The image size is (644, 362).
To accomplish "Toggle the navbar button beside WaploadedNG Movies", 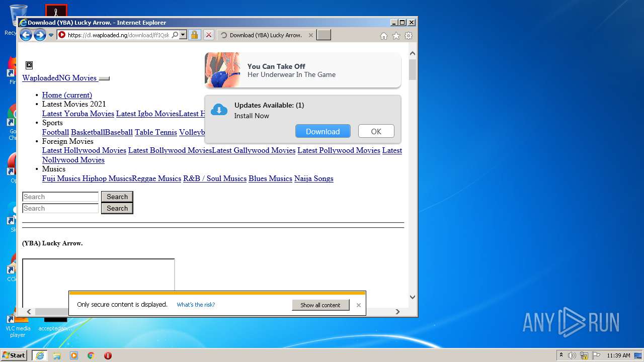I will click(x=104, y=78).
